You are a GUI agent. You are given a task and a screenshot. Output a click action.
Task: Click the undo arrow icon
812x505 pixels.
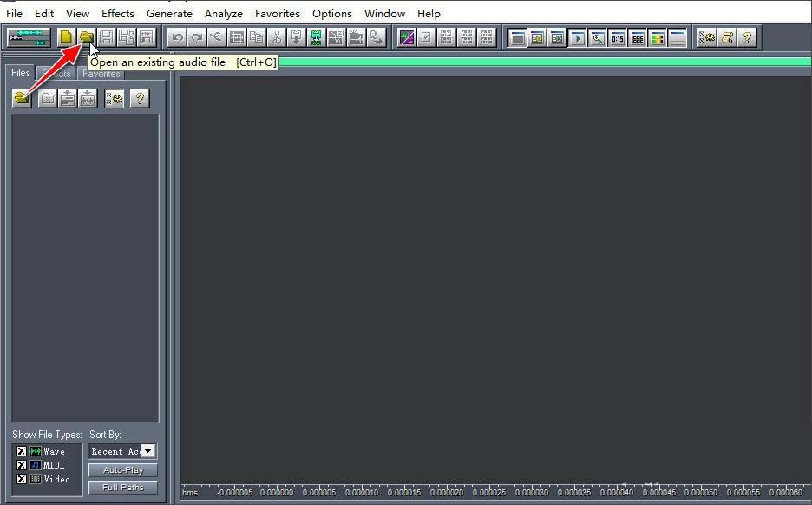tap(177, 37)
